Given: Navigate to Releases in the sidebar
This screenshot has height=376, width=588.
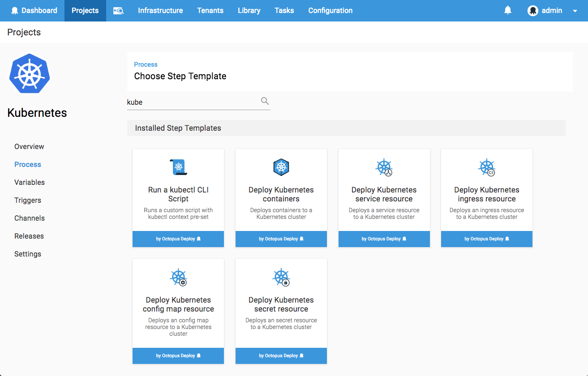Looking at the screenshot, I should tap(29, 236).
